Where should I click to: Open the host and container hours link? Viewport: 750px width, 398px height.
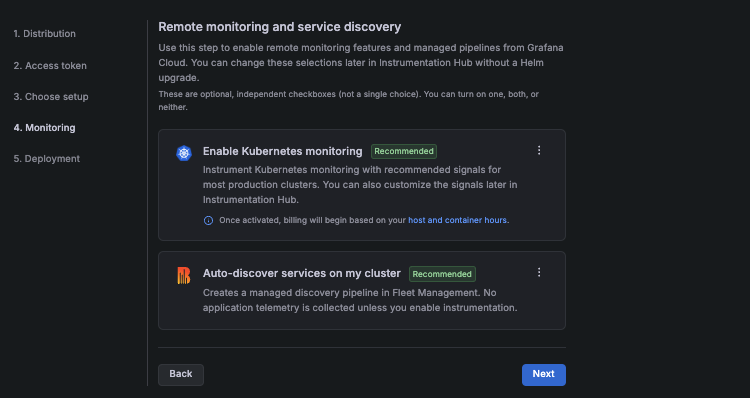457,220
